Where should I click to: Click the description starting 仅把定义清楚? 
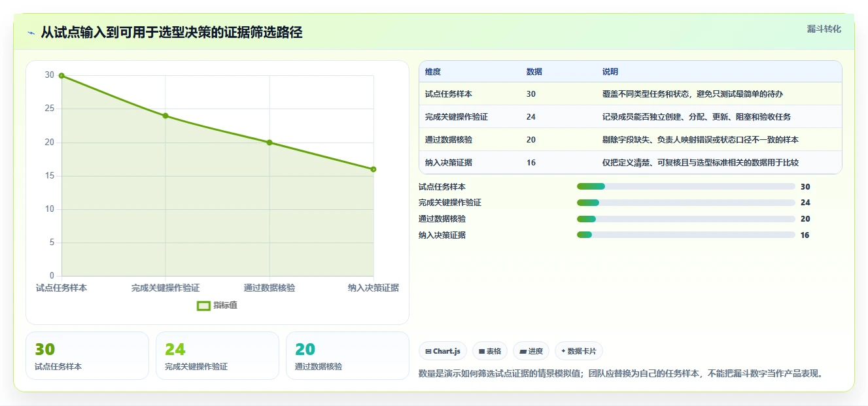pos(701,163)
